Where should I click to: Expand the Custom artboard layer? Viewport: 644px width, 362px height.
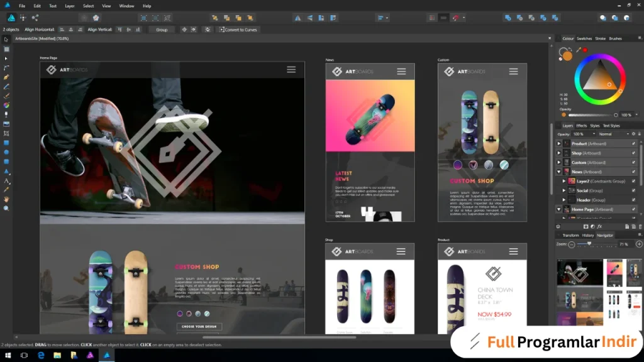(x=559, y=163)
